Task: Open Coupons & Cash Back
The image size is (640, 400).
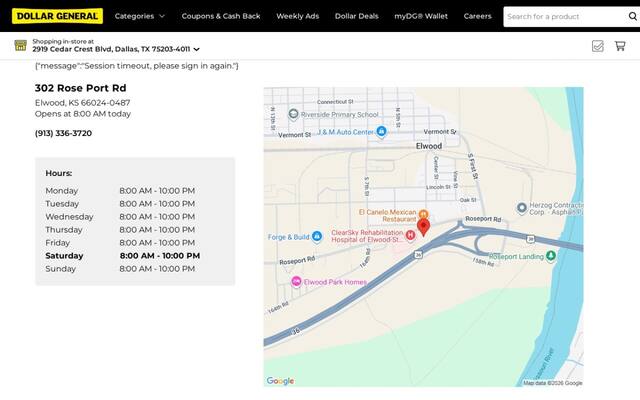Action: pyautogui.click(x=221, y=16)
